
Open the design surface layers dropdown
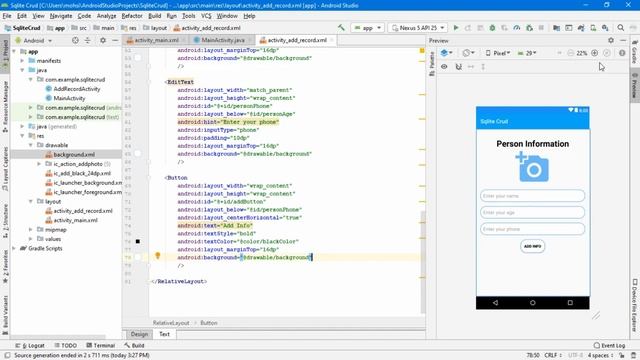coord(447,53)
